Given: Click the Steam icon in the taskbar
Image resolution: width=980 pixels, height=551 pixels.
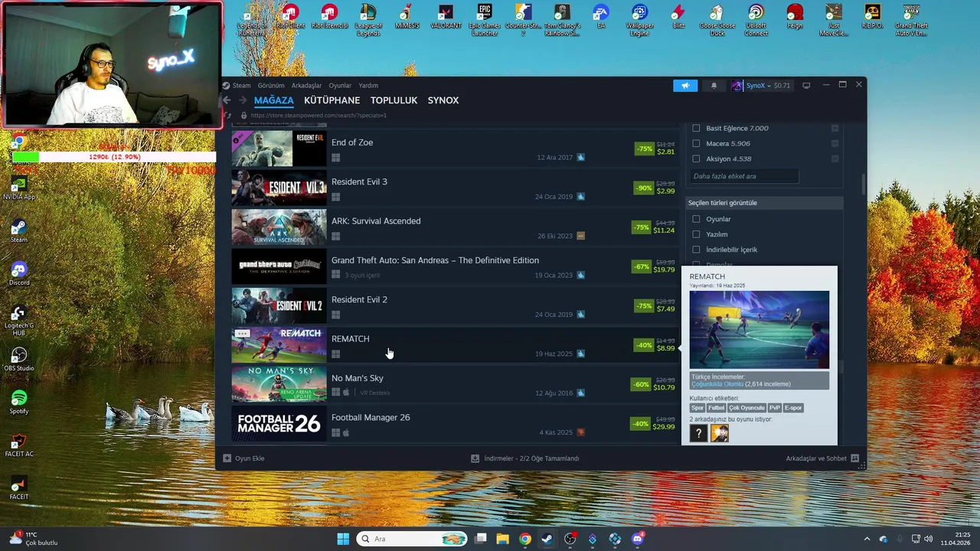Looking at the screenshot, I should (x=547, y=539).
